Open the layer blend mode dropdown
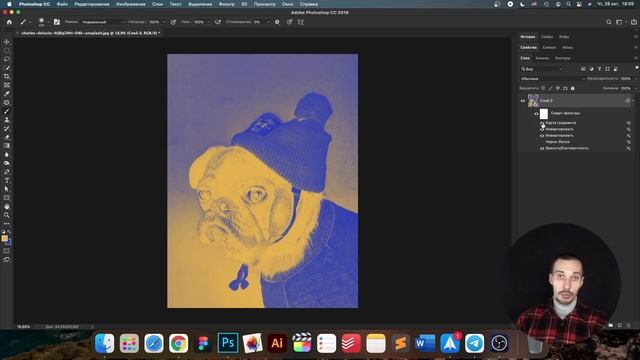640x360 pixels. tap(553, 78)
